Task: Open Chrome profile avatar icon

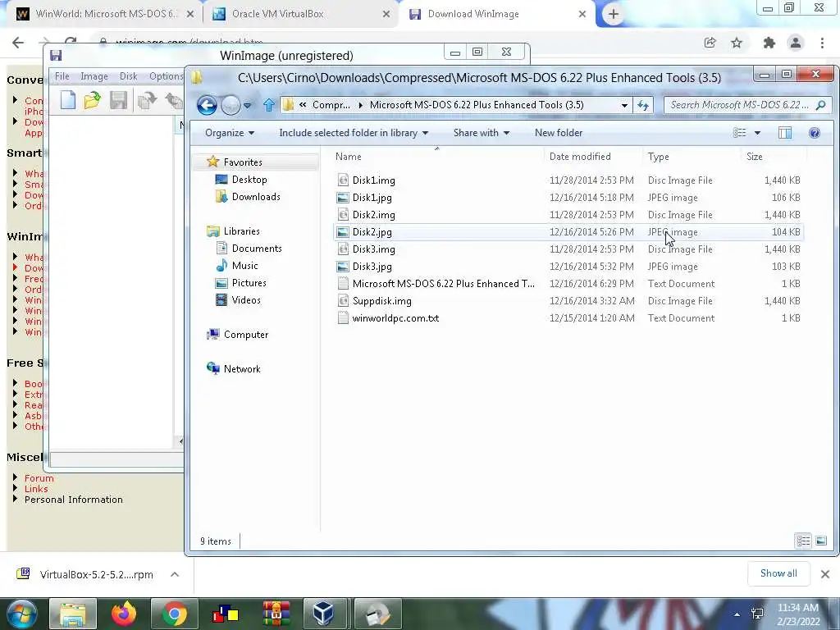Action: point(796,43)
